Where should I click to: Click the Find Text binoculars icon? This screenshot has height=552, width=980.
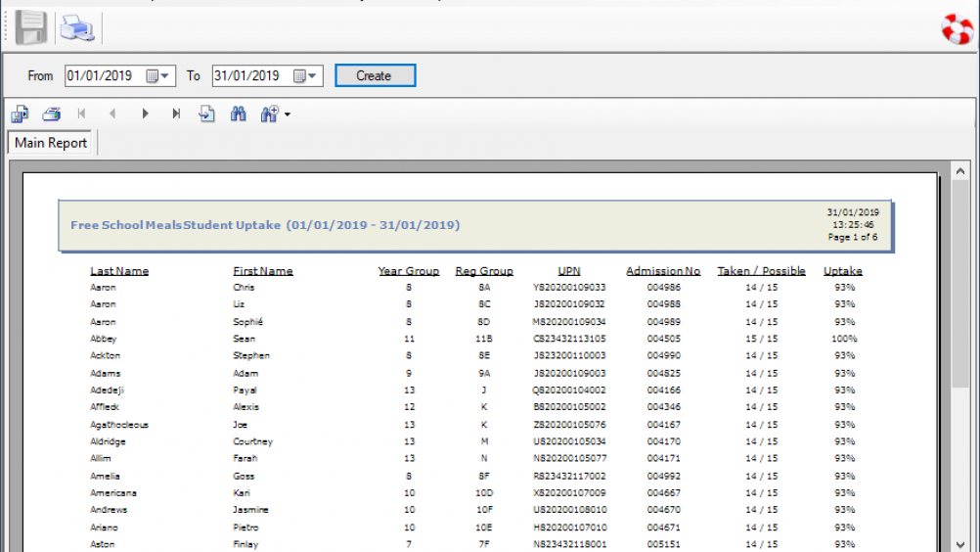[x=238, y=115]
